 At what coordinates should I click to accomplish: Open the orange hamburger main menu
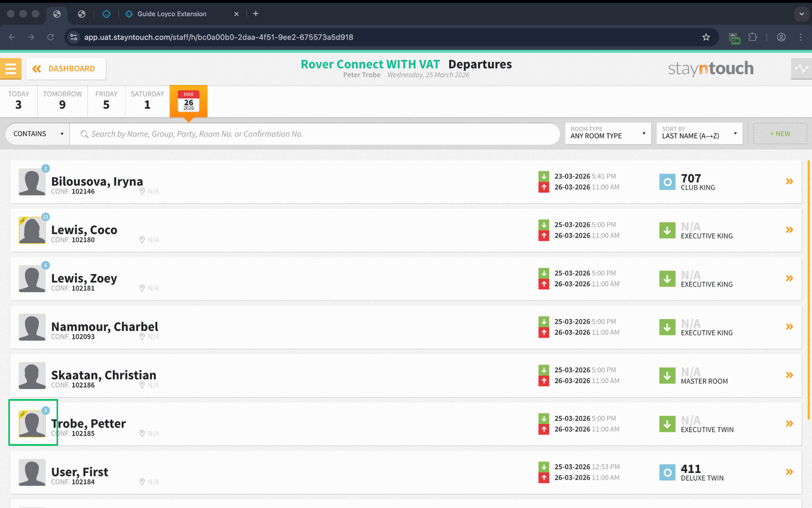tap(11, 69)
